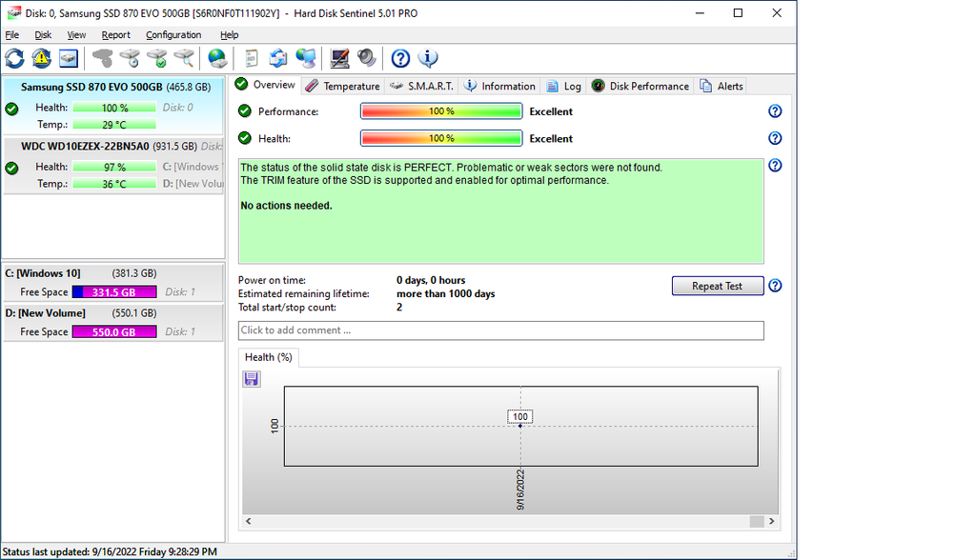
Task: Click the 100 data point label on graph
Action: 520,417
